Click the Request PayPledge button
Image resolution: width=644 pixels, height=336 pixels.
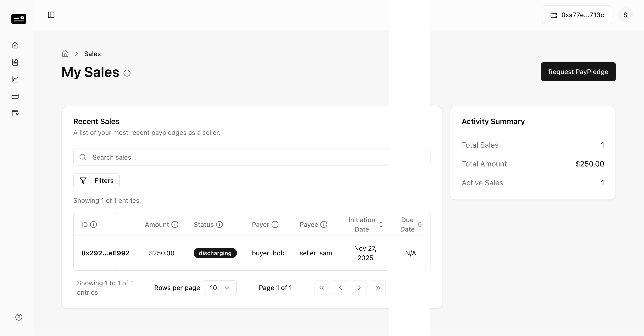(578, 71)
